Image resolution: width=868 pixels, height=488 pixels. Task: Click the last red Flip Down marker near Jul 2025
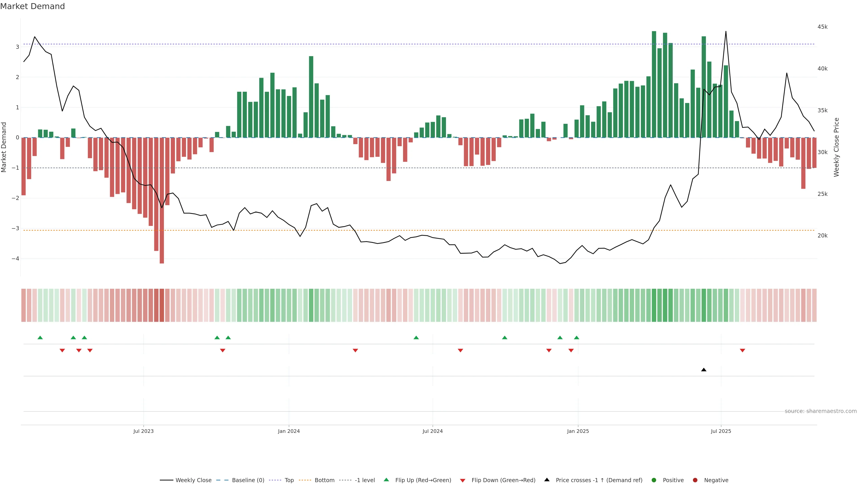point(742,351)
